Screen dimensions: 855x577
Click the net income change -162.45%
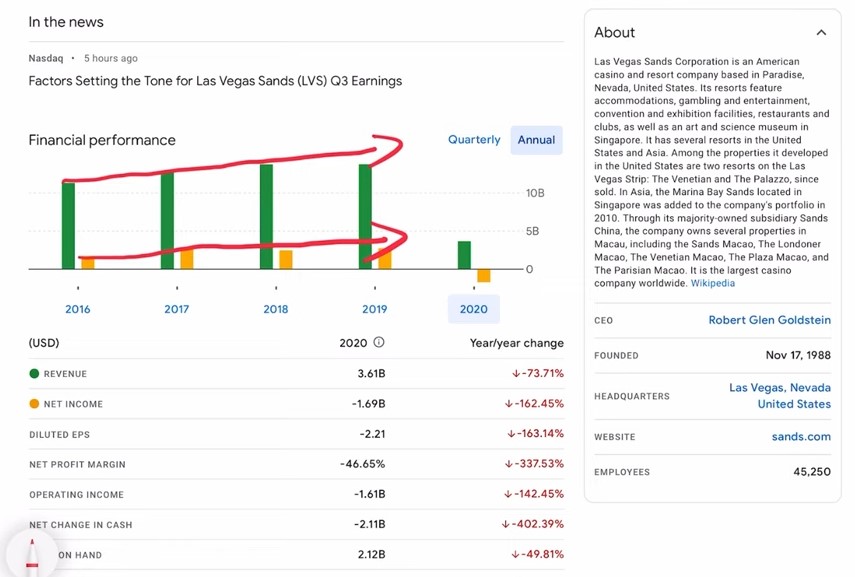point(534,404)
